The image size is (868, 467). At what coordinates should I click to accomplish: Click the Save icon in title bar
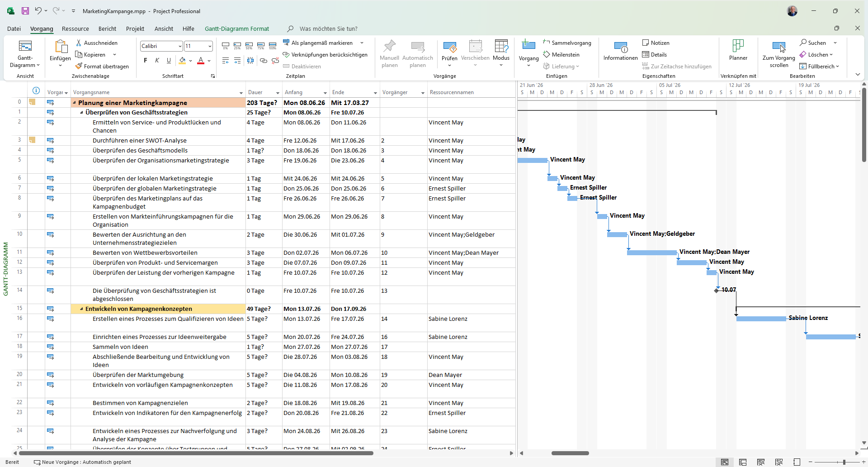(x=25, y=11)
